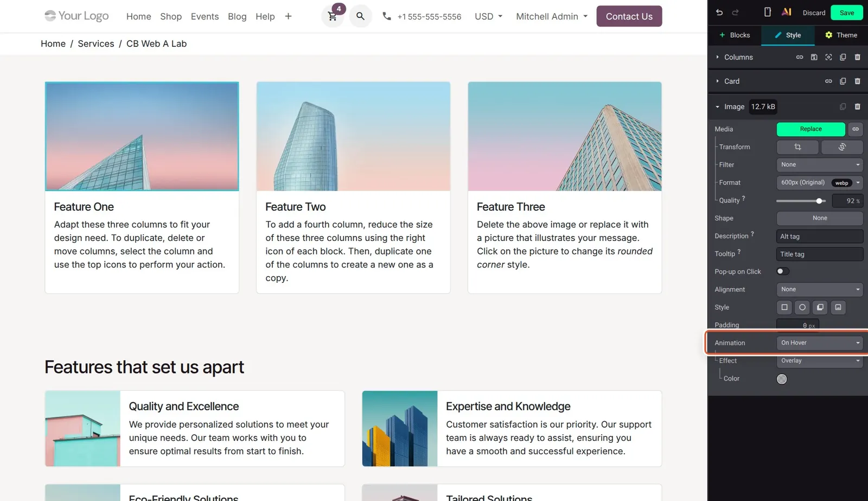Click the Your Logo link
Viewport: 868px width, 501px height.
pos(76,16)
